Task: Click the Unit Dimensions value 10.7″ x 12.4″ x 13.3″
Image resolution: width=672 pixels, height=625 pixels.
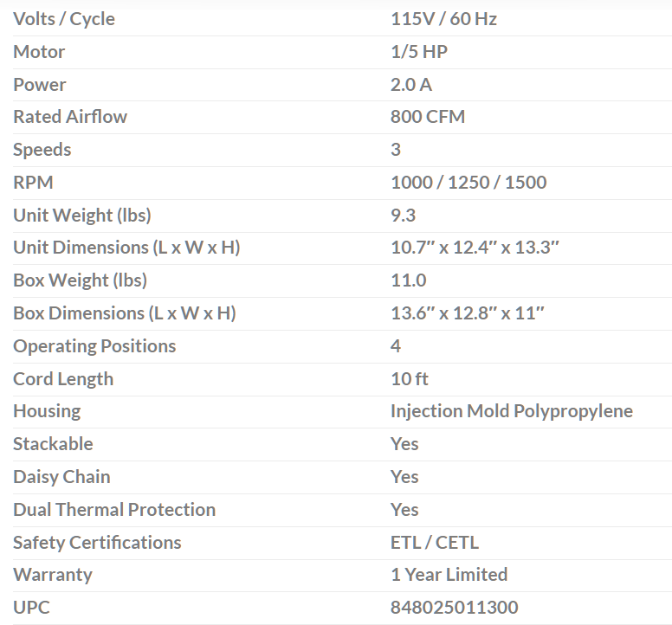Action: (475, 248)
